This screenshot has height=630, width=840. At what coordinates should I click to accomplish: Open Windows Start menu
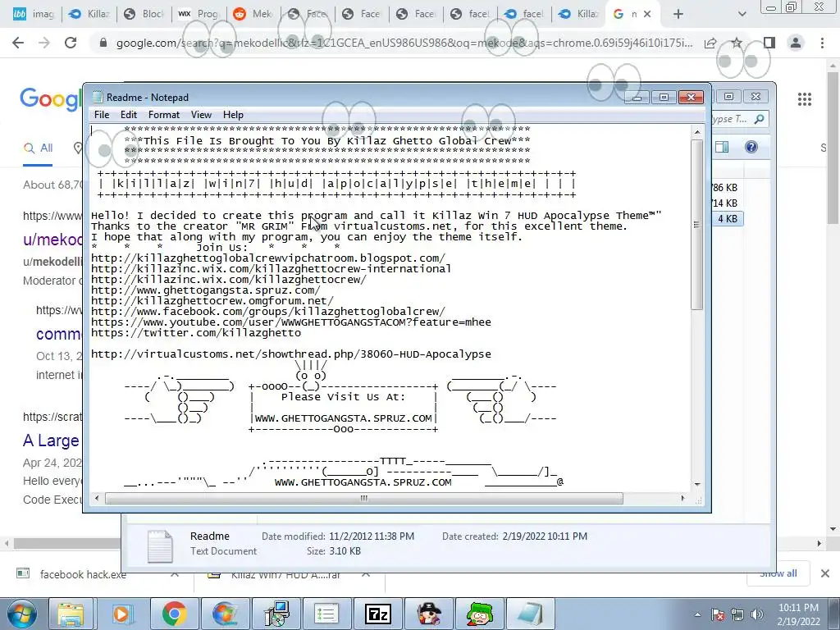pos(21,614)
